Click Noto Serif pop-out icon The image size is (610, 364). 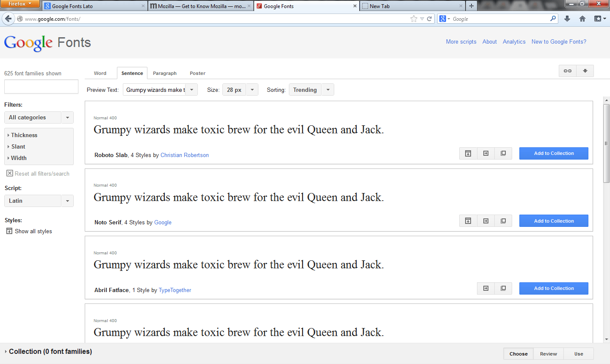503,221
